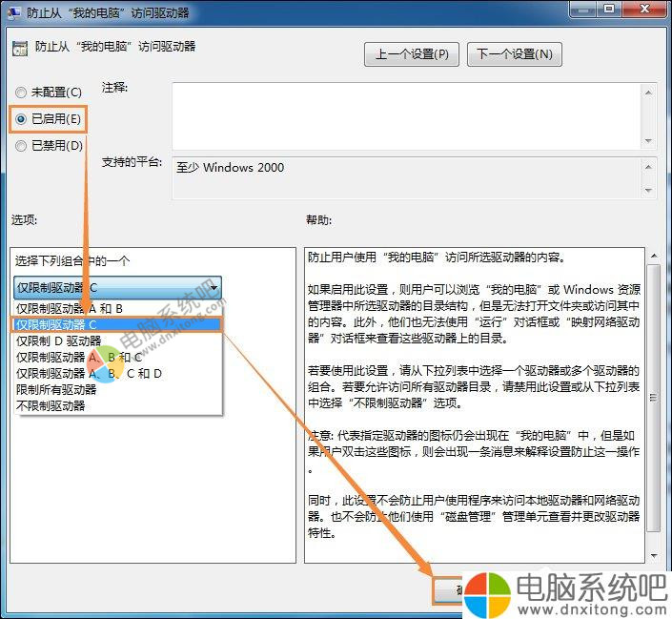Click the help panel scrollbar thumb
Image resolution: width=672 pixels, height=619 pixels.
tap(654, 398)
